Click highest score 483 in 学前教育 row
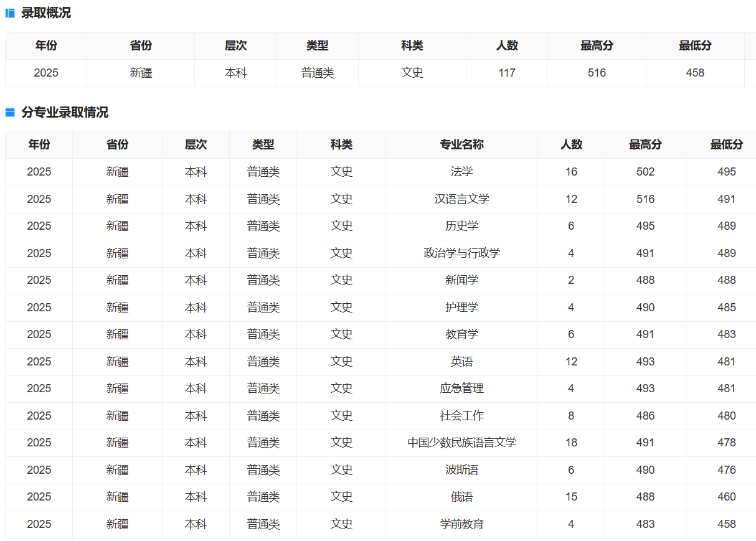This screenshot has width=756, height=541. click(645, 524)
